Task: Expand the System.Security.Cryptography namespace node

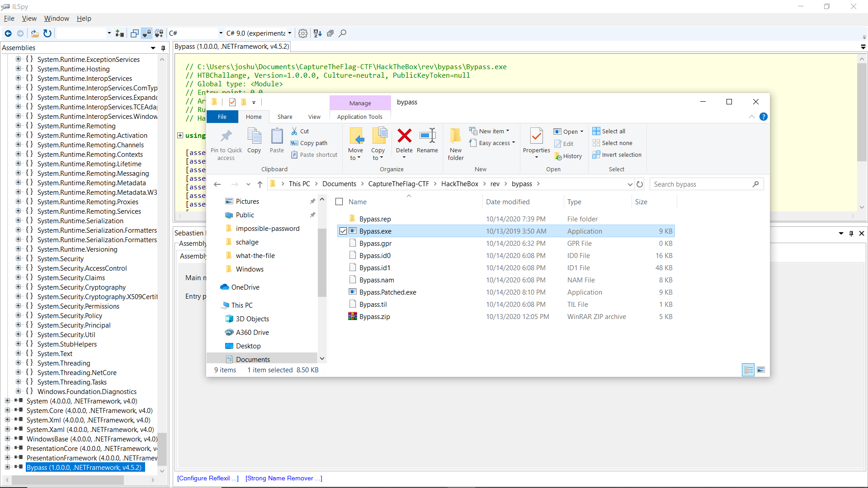Action: tap(18, 287)
